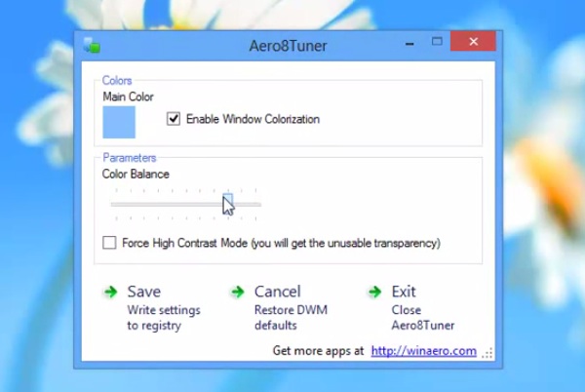Uncheck Enable Window Colorization checkbox

coord(174,119)
